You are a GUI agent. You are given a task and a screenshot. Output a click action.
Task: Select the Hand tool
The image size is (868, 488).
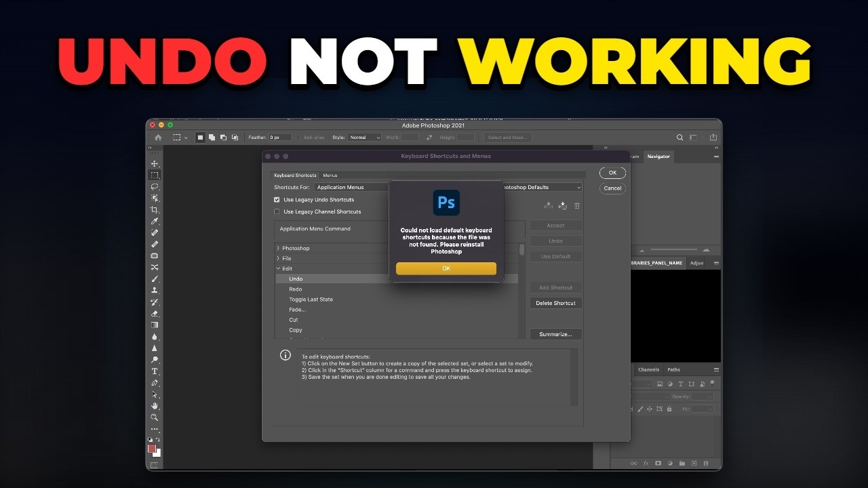coord(155,406)
